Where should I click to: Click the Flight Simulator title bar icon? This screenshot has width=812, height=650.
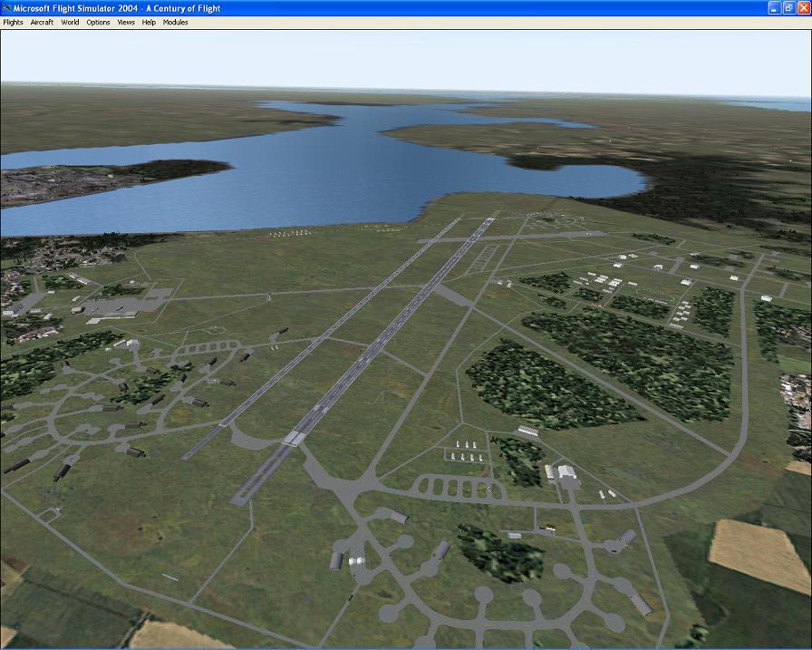(x=6, y=8)
